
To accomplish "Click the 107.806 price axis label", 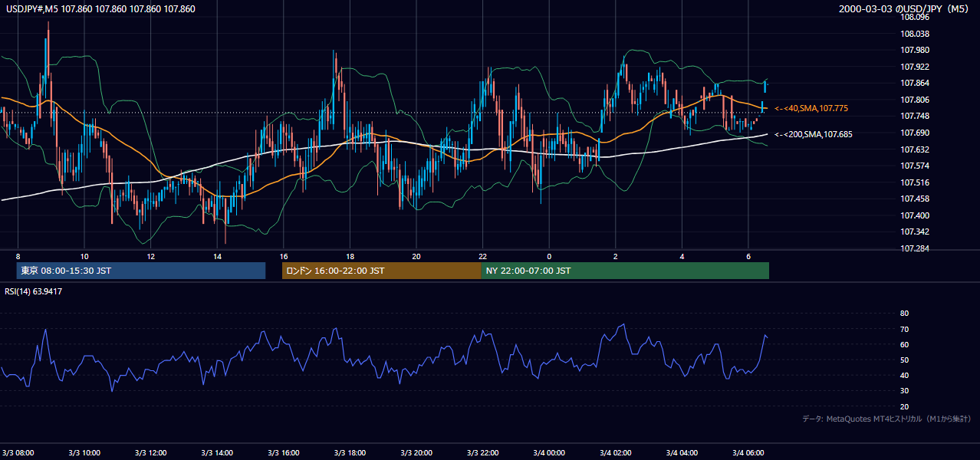I will [915, 100].
